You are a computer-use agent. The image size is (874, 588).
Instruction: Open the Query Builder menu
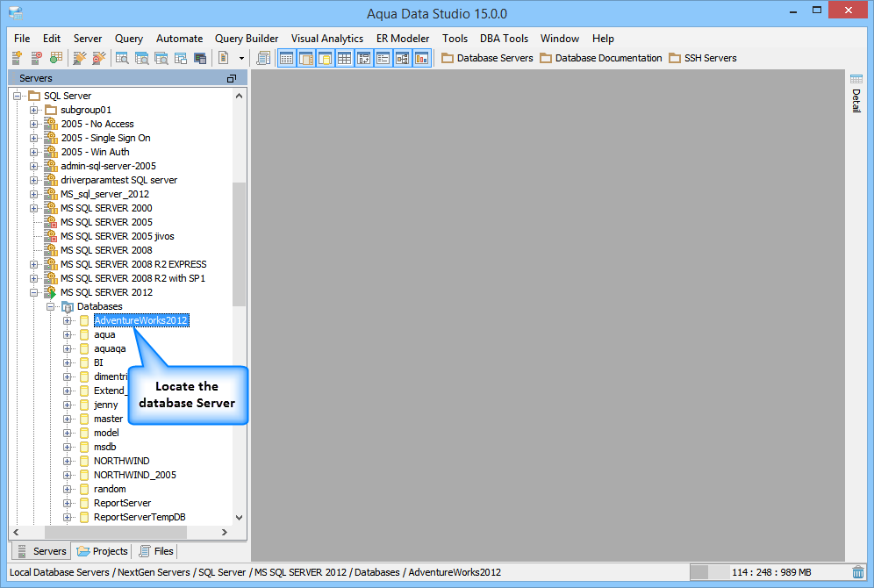[x=247, y=39]
